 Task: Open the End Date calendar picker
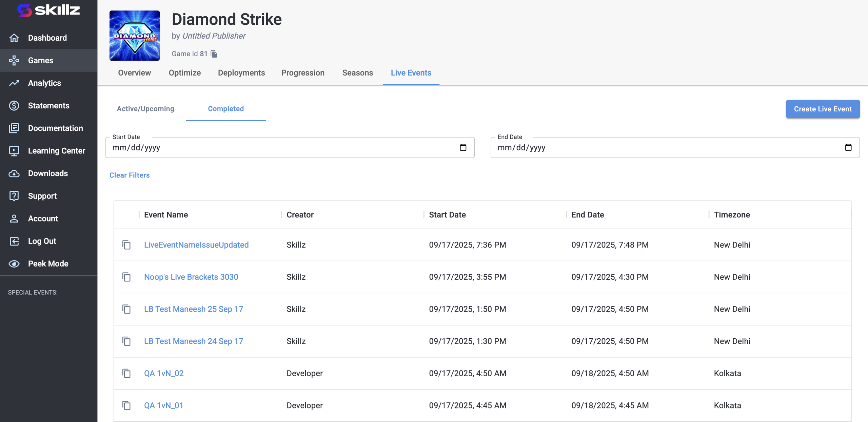tap(848, 147)
